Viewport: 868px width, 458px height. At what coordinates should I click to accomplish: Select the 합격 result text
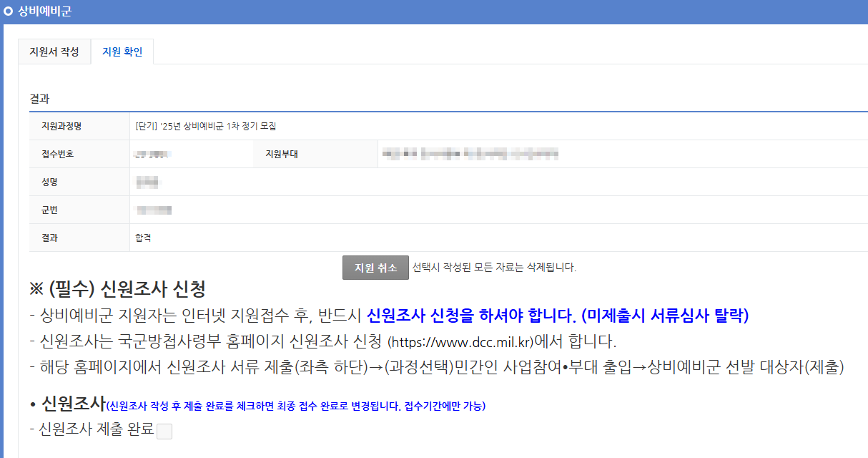[x=143, y=239]
